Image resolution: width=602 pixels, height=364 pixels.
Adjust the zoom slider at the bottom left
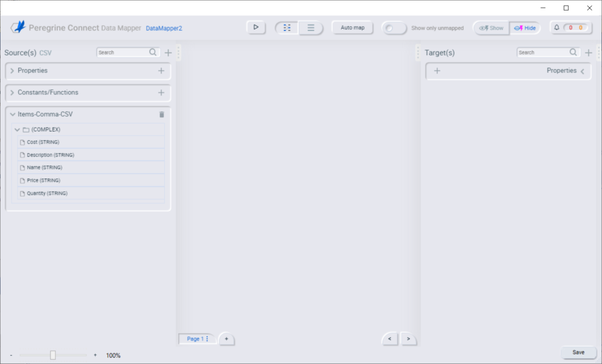[x=53, y=355]
